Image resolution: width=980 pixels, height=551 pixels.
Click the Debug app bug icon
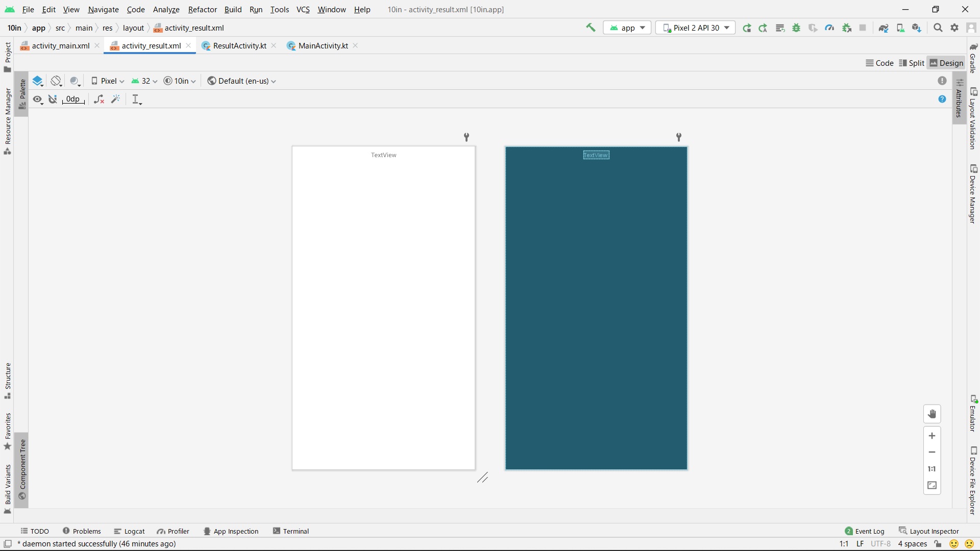[x=796, y=28]
